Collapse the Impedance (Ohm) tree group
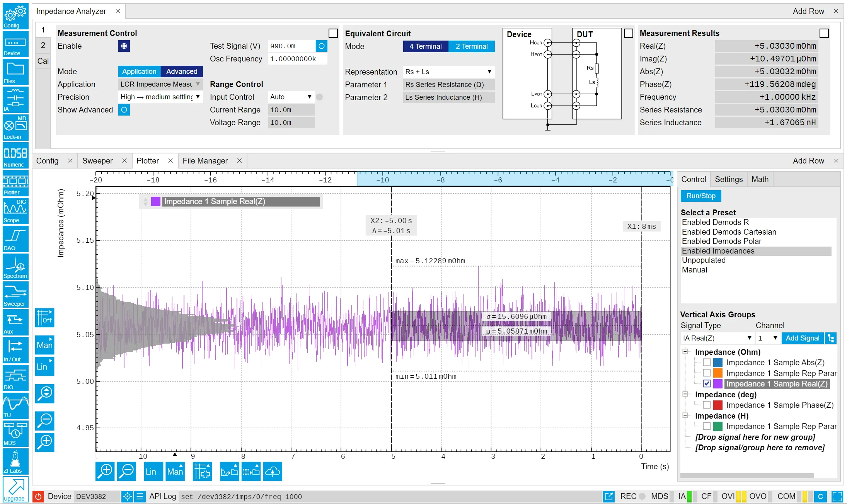The height and width of the screenshot is (504, 847). click(685, 352)
